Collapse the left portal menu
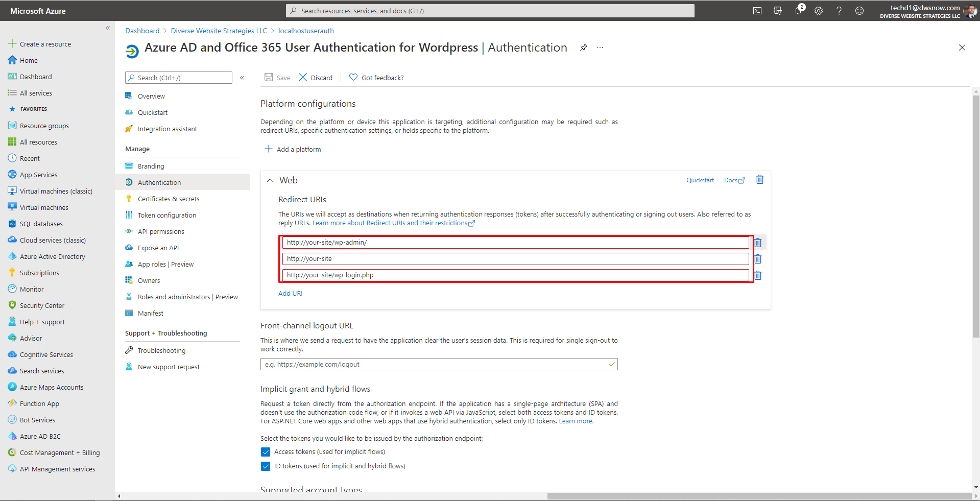 point(108,28)
